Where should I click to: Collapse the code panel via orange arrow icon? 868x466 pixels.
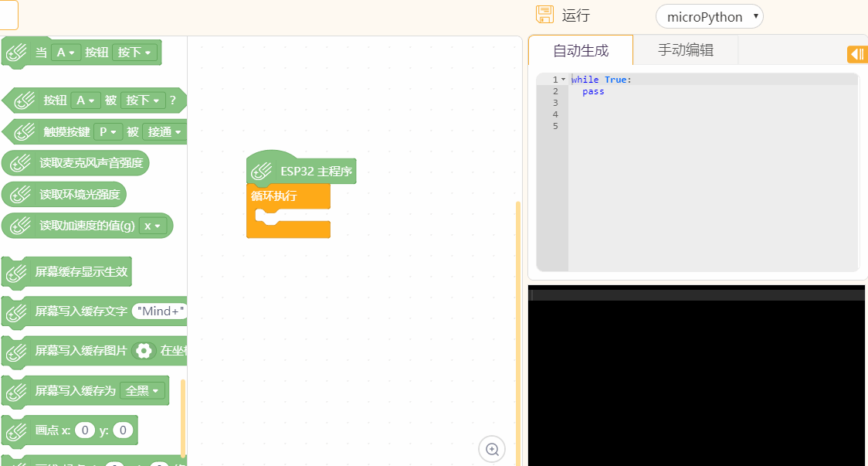tap(856, 54)
